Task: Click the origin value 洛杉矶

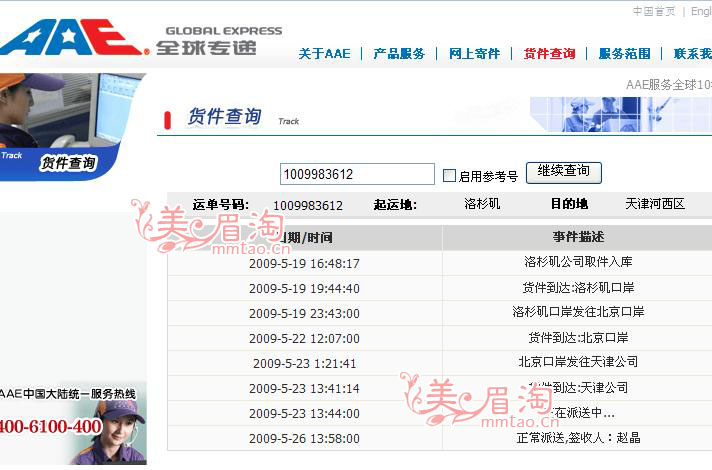Action: tap(482, 203)
